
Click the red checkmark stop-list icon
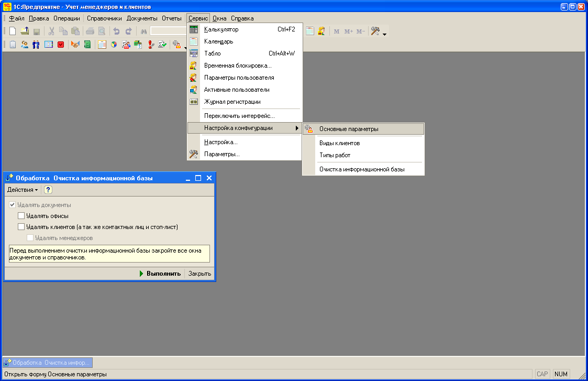click(x=61, y=45)
